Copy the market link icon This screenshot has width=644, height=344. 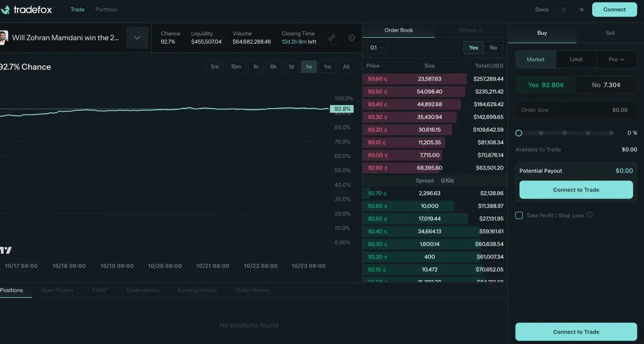pyautogui.click(x=332, y=37)
